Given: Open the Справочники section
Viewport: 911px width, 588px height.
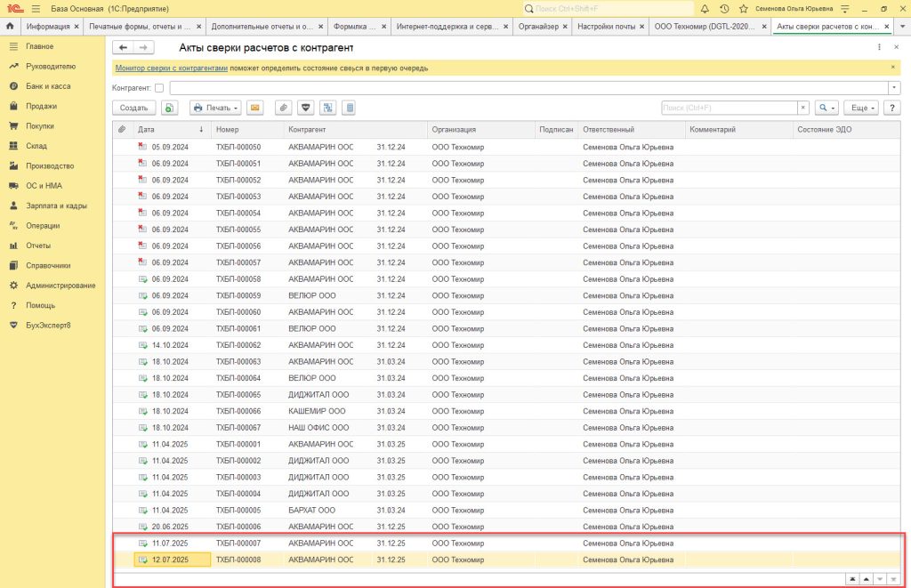Looking at the screenshot, I should (x=48, y=265).
